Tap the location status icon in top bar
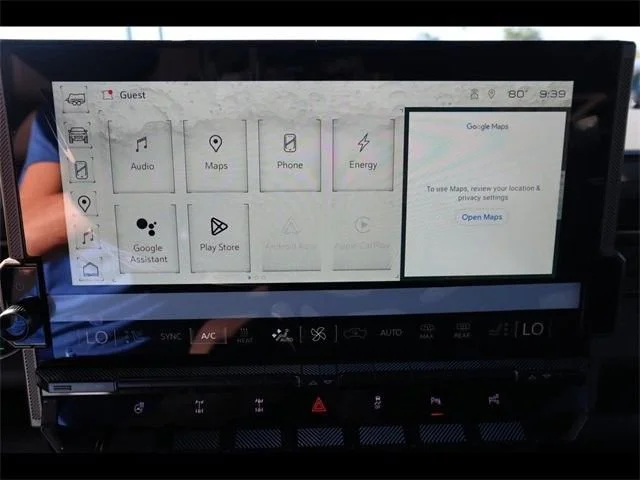 [x=491, y=94]
